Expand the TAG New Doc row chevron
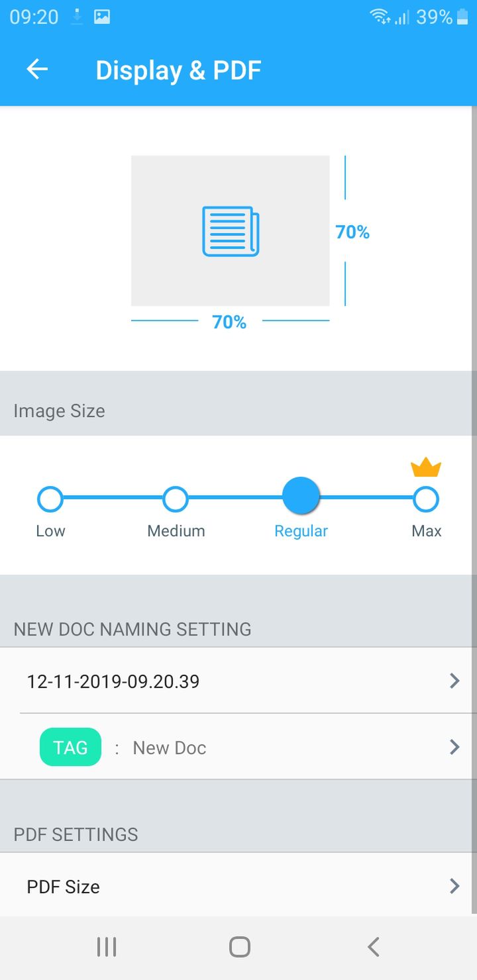477x980 pixels. [x=454, y=747]
